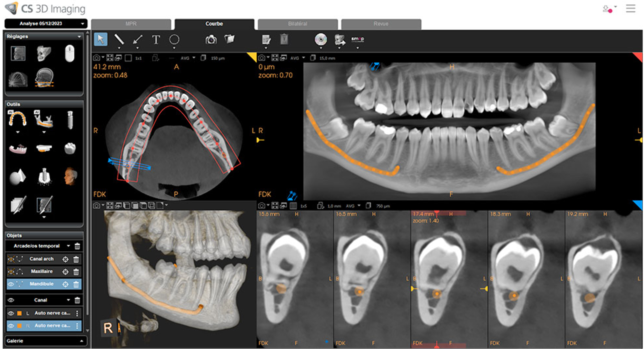Open the Analyse 05/12/2023 dropdown
Image resolution: width=644 pixels, height=349 pixels.
coord(46,24)
